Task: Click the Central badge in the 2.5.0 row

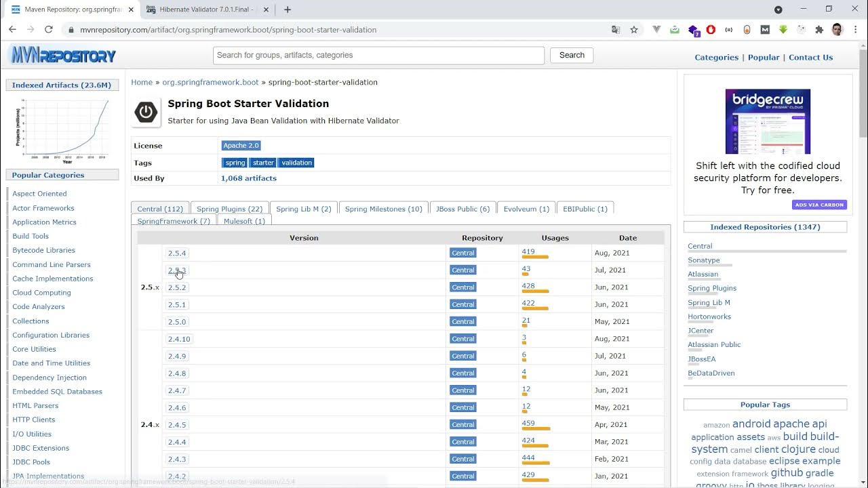Action: click(x=463, y=322)
